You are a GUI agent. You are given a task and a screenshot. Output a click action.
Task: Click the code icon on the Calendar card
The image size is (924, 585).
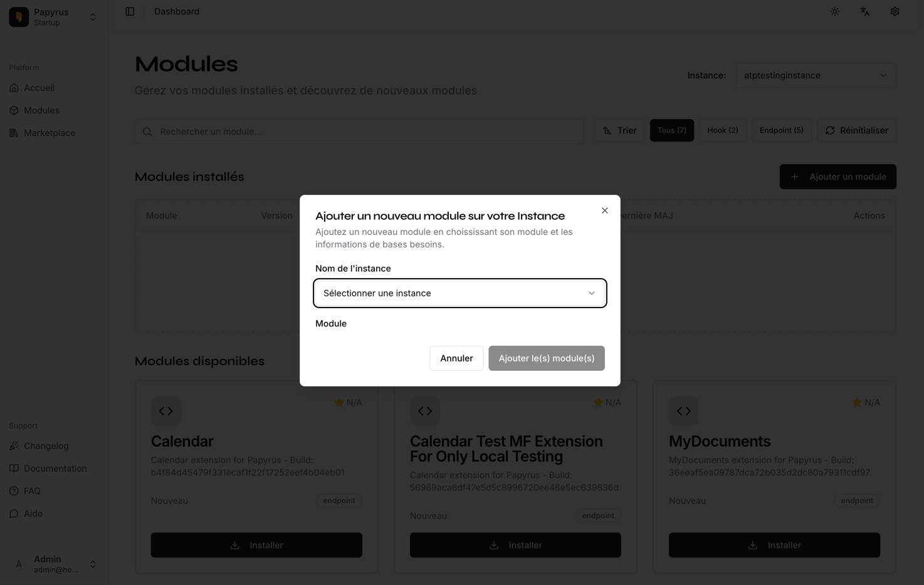165,411
